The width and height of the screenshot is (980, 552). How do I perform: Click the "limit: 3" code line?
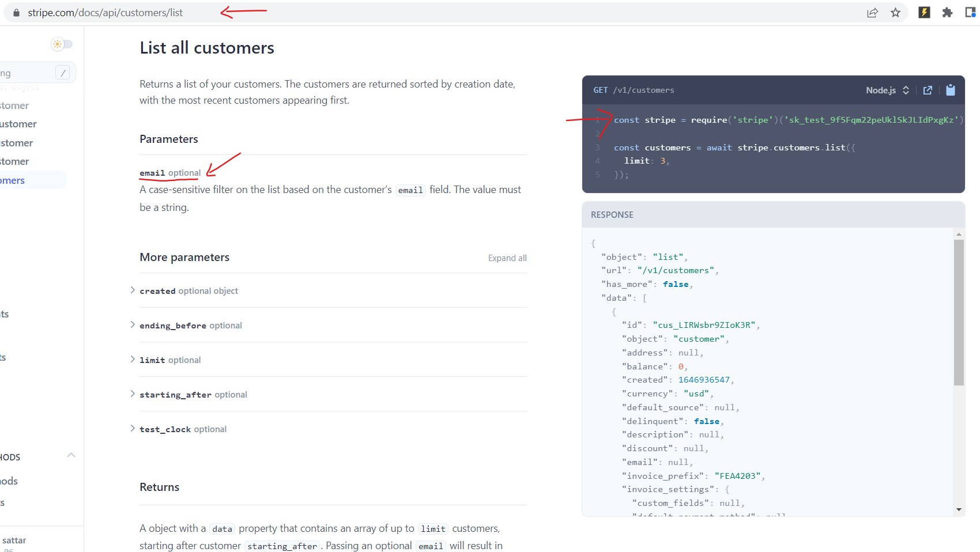click(647, 161)
